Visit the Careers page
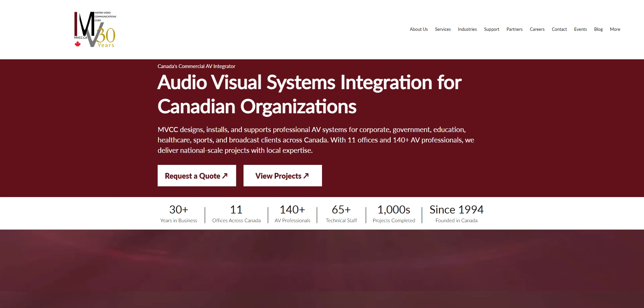The image size is (644, 308). (x=537, y=29)
